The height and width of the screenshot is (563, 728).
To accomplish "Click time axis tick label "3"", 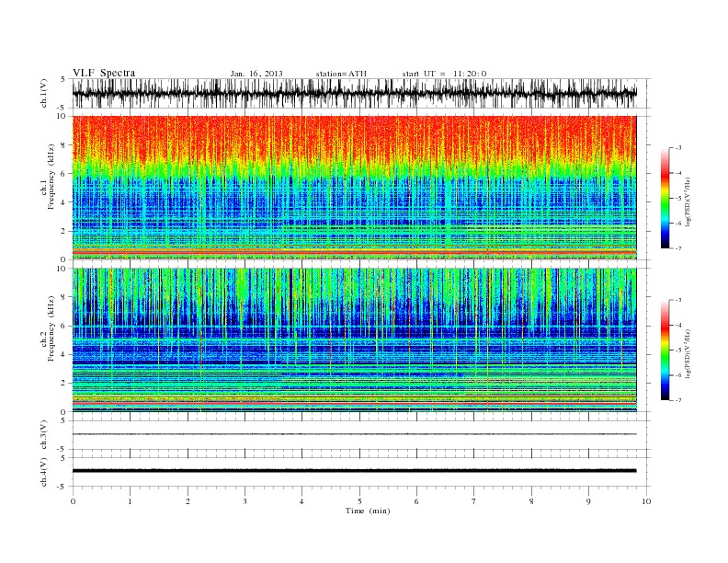I will pos(245,501).
